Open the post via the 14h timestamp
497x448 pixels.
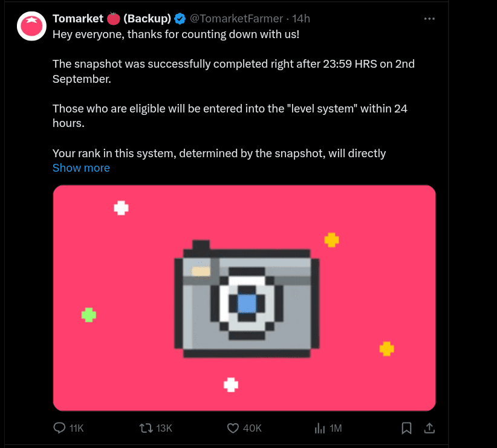[300, 18]
